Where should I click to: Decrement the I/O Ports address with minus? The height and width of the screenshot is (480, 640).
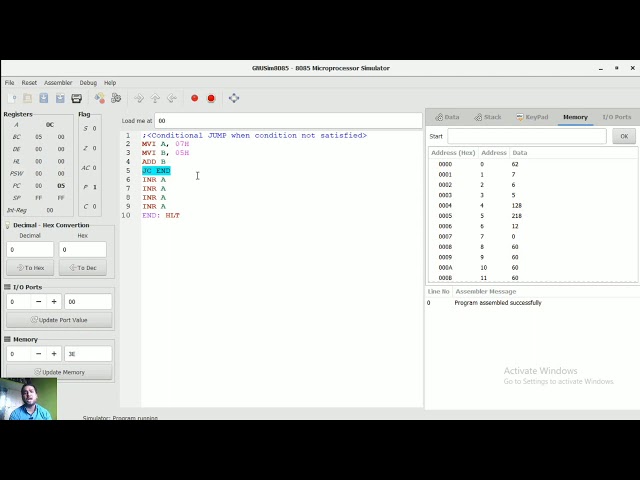(38, 302)
